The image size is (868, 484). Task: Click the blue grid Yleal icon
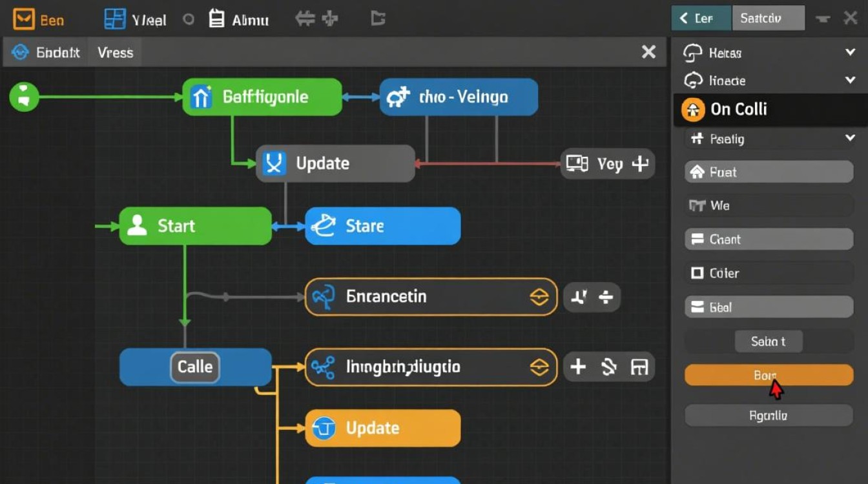point(115,19)
